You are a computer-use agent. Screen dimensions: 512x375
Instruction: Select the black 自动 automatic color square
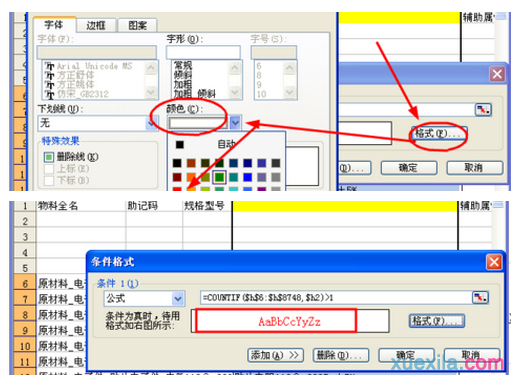click(180, 144)
